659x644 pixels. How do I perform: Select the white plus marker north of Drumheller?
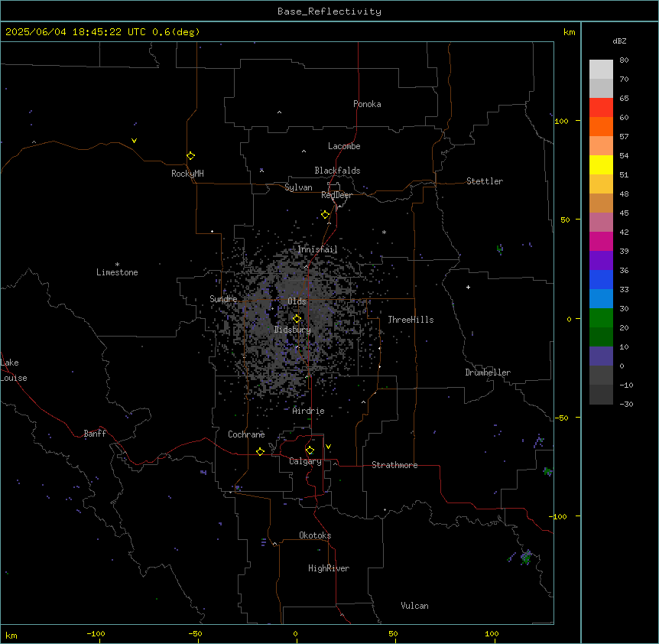click(x=468, y=287)
